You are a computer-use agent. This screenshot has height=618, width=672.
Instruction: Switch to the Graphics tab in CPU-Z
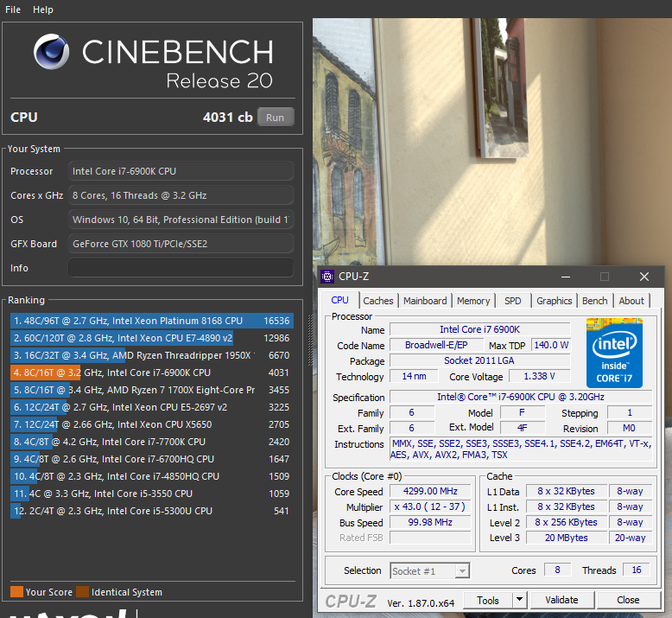555,301
